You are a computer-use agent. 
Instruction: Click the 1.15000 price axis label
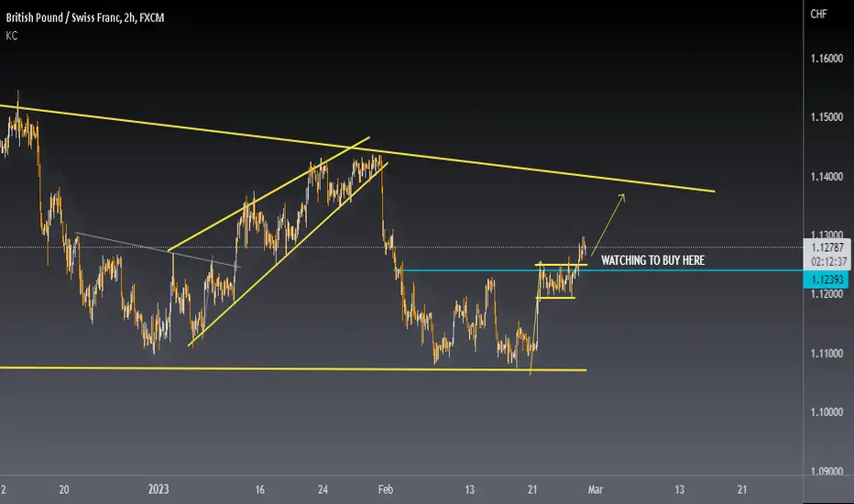coord(827,117)
